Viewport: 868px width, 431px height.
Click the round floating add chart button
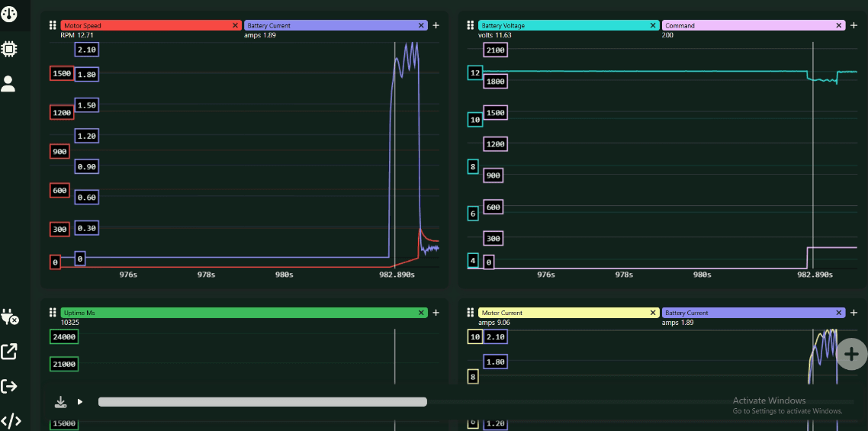click(851, 354)
